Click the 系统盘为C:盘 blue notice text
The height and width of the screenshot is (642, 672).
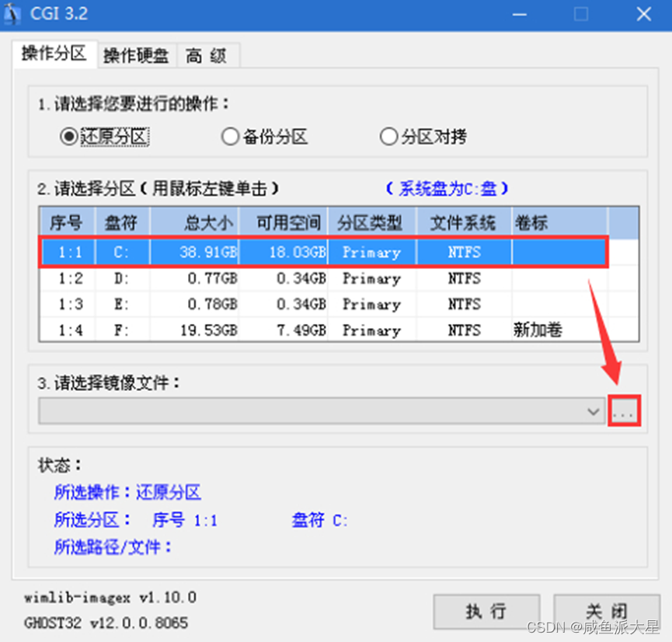point(447,188)
